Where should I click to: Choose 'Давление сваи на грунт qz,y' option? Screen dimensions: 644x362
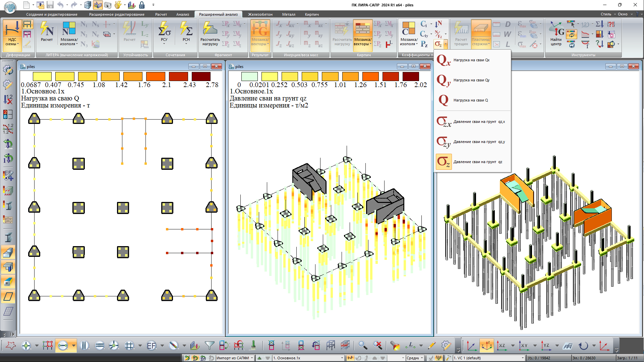[x=479, y=142]
